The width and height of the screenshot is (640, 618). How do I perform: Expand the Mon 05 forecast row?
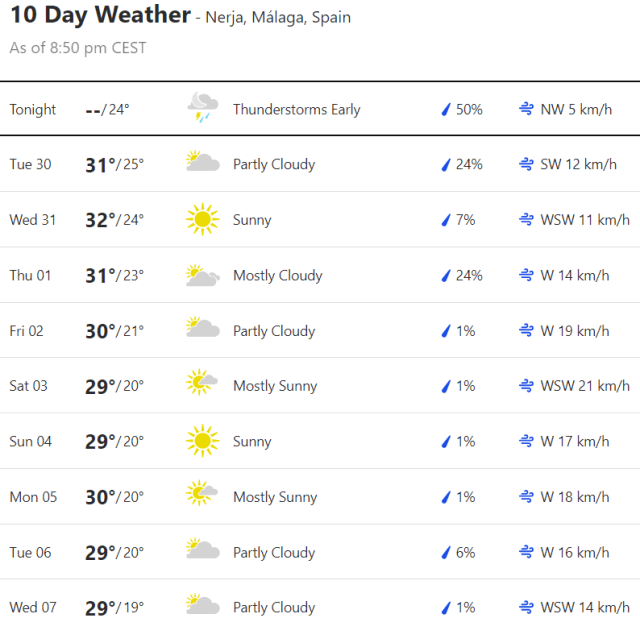pyautogui.click(x=320, y=497)
